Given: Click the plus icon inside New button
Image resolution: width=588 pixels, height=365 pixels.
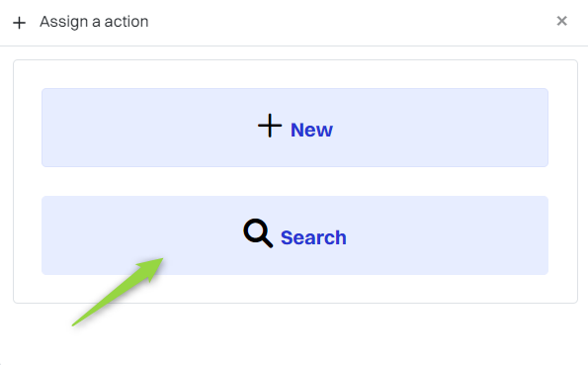Looking at the screenshot, I should click(270, 126).
